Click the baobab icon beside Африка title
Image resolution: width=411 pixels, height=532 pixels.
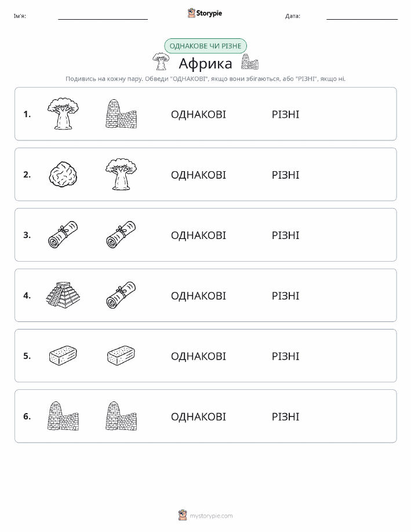[x=161, y=61]
